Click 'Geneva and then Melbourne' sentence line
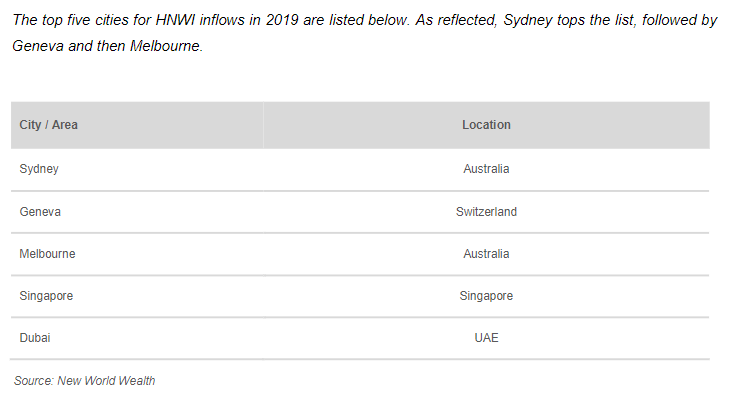This screenshot has height=405, width=754. [107, 46]
